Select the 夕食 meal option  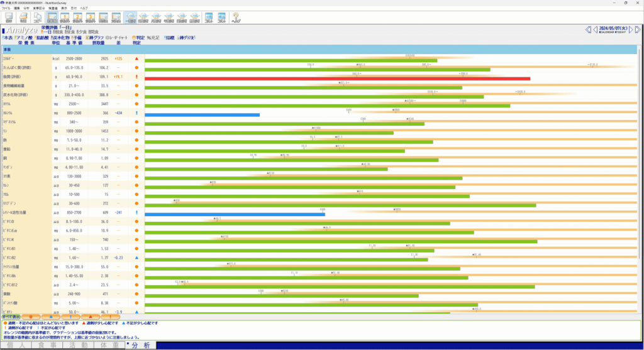pyautogui.click(x=82, y=32)
